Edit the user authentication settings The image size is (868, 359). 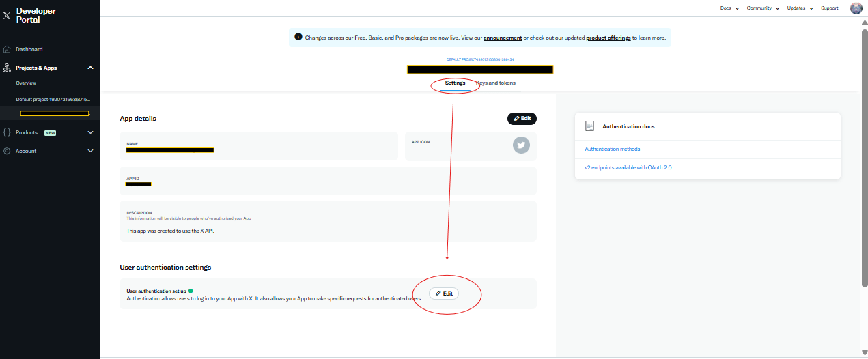[x=444, y=293]
